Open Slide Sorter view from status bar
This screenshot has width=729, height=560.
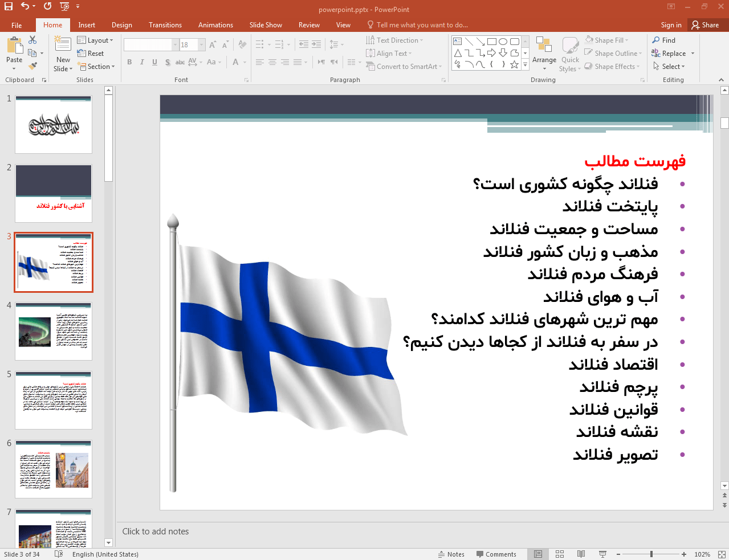click(x=560, y=554)
